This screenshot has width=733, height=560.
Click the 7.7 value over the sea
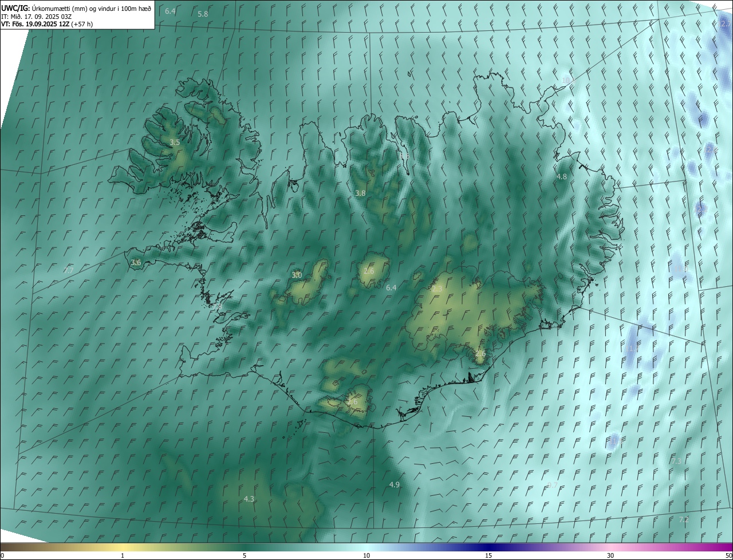click(x=69, y=270)
